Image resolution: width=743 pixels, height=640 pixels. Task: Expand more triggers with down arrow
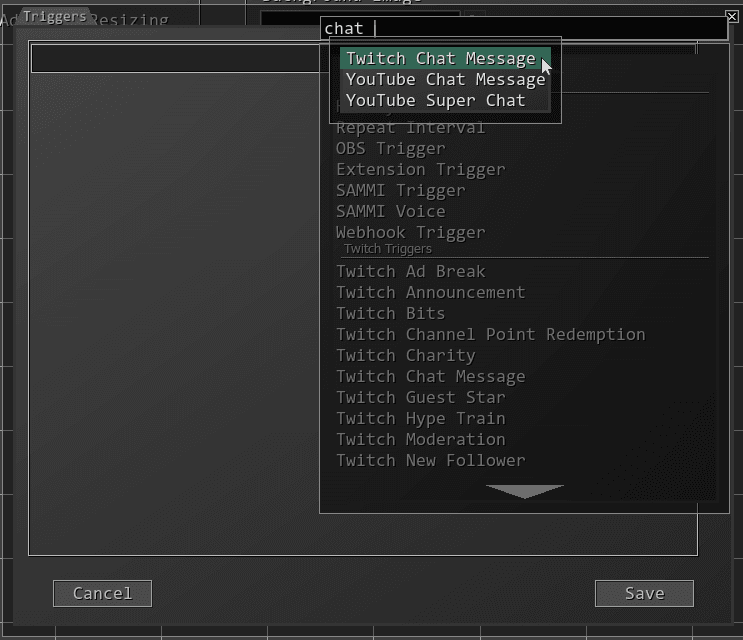tap(525, 491)
